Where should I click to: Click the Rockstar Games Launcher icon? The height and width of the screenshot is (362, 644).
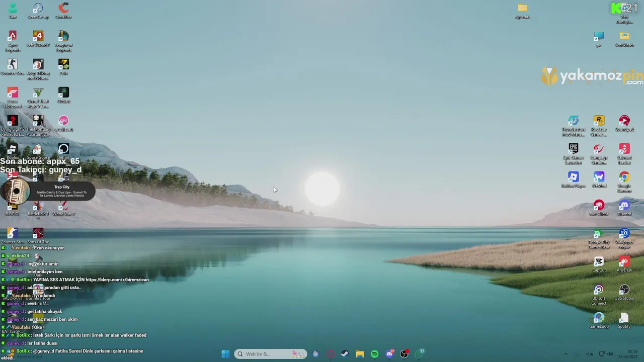599,126
